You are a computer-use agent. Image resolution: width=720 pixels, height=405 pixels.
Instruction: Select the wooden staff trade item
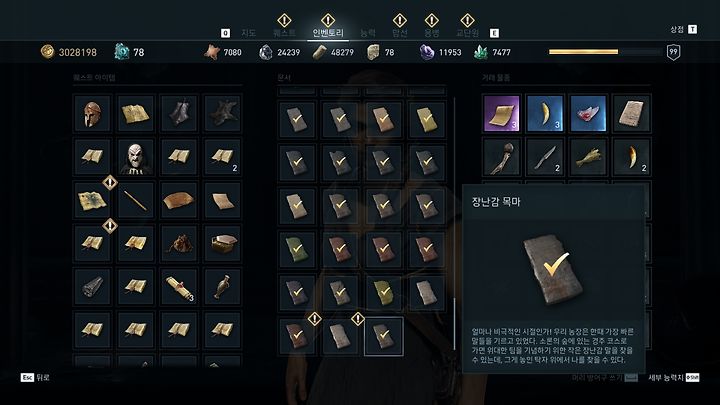501,157
